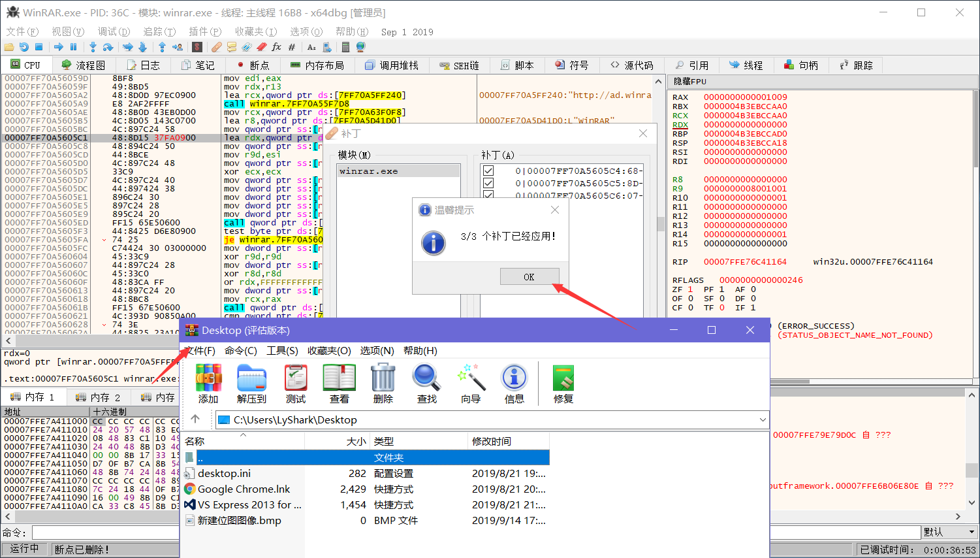980x558 pixels.
Task: Switch to 内存布局 (Memory Map) tab
Action: click(x=317, y=65)
